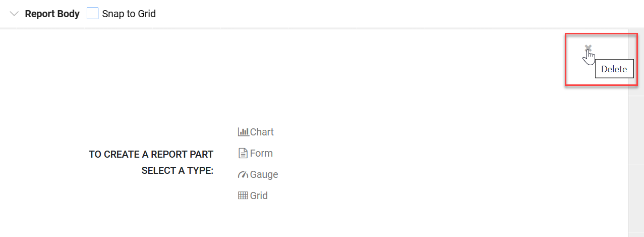The height and width of the screenshot is (237, 644).
Task: Click the 'SELECT A TYPE:' text
Action: (x=178, y=170)
